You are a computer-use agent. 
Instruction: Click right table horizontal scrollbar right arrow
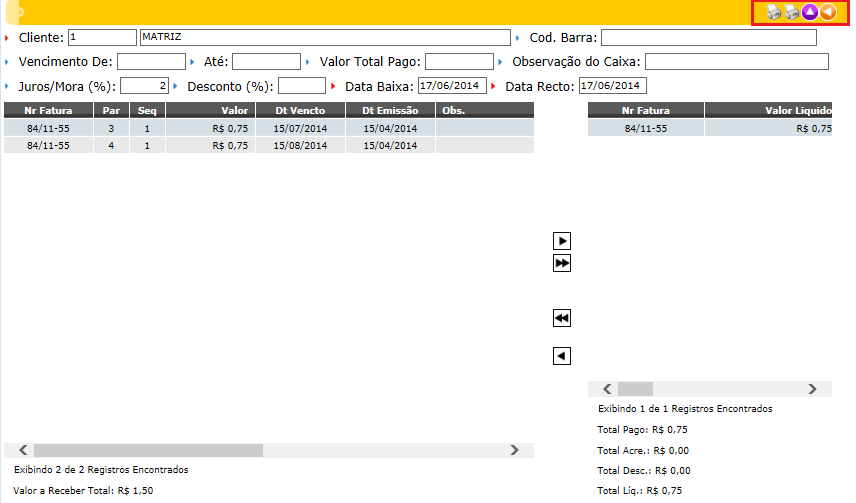coord(812,389)
